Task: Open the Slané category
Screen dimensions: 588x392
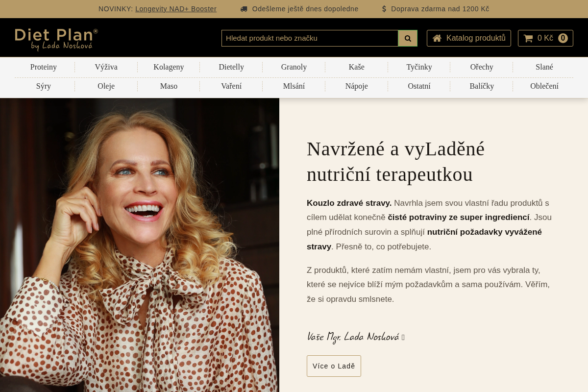Action: tap(544, 67)
